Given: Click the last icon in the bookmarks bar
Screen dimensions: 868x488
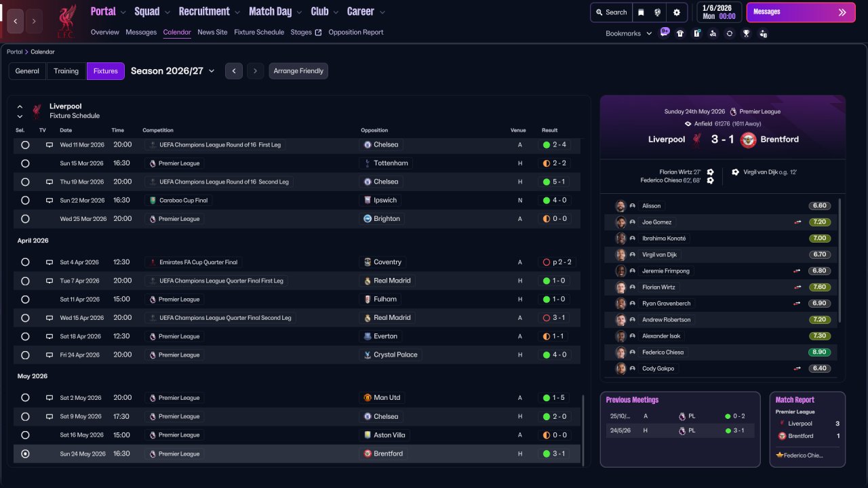Looking at the screenshot, I should [x=763, y=33].
